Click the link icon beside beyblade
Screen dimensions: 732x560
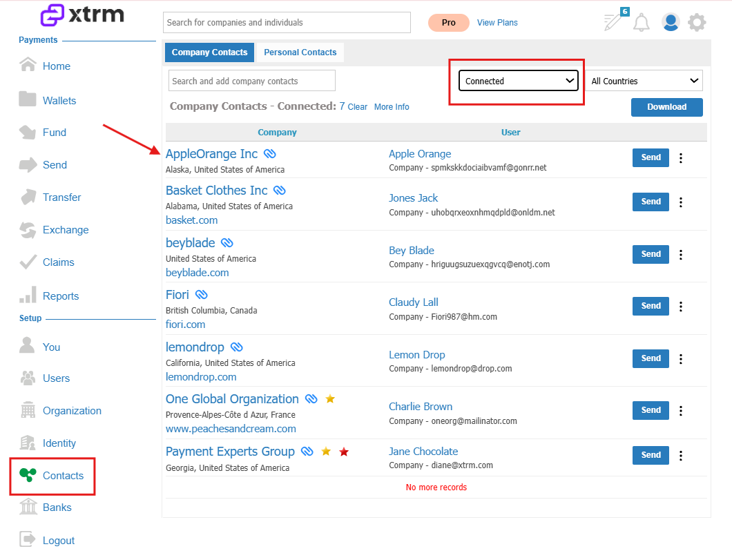(x=227, y=242)
